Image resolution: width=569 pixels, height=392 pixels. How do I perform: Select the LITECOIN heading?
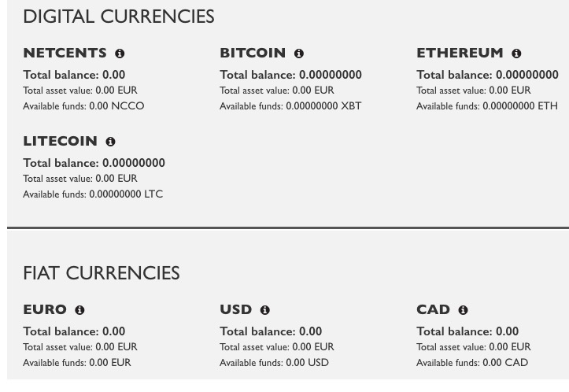[60, 142]
